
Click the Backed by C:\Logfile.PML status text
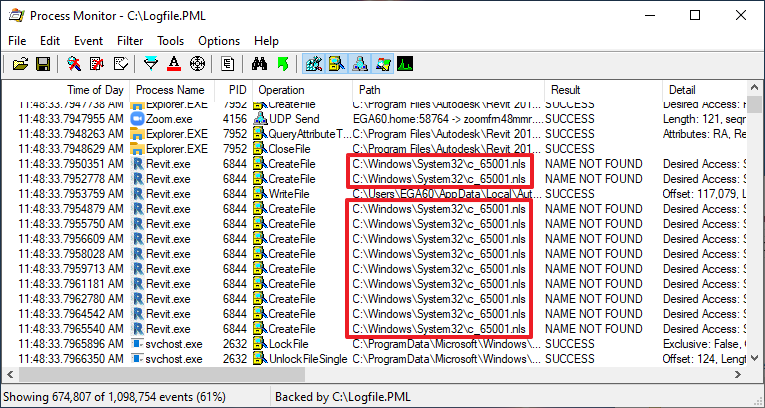coord(343,397)
